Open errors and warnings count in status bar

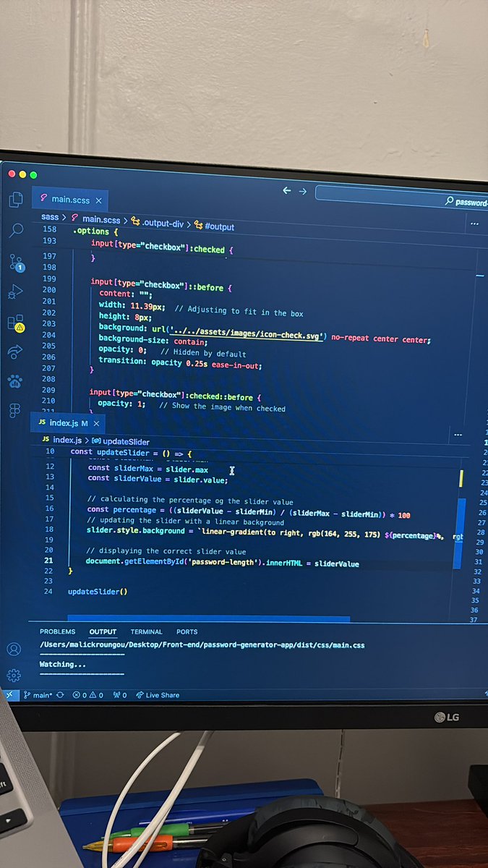point(88,695)
